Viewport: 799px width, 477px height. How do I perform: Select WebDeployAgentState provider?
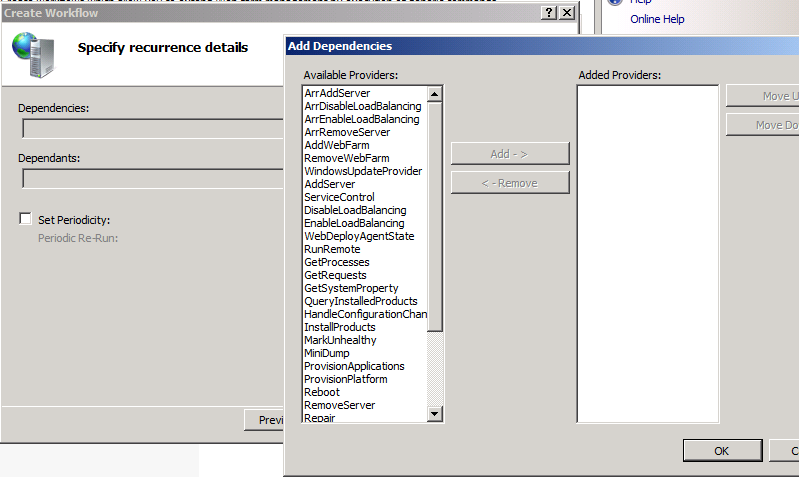[x=359, y=236]
